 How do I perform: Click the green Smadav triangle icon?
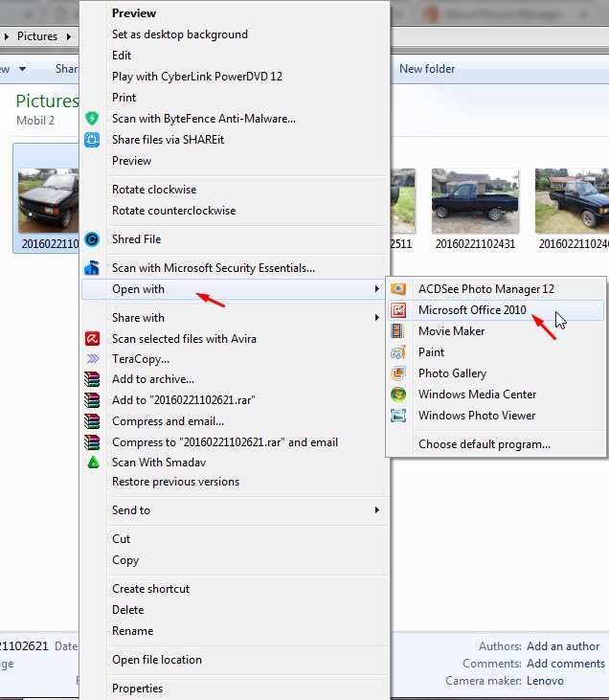(93, 463)
